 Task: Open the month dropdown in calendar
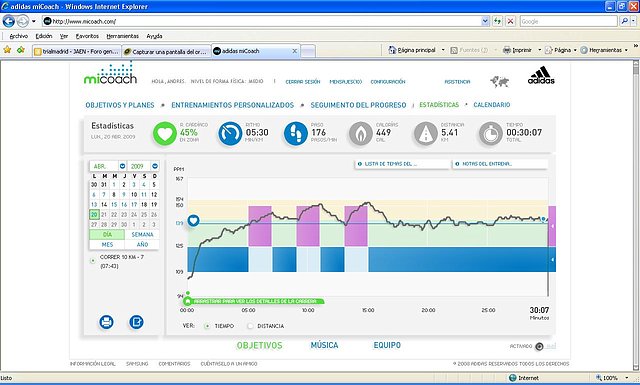point(122,166)
